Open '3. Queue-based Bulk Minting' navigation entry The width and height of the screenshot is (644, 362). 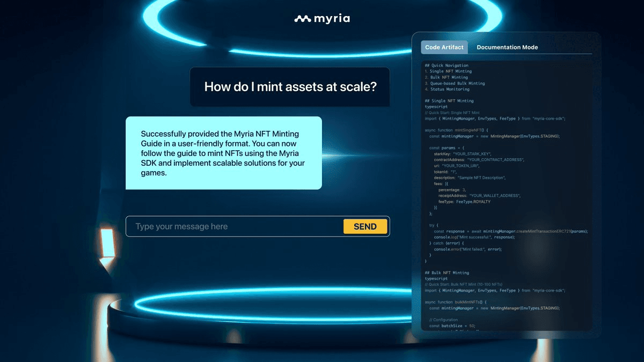tap(455, 83)
